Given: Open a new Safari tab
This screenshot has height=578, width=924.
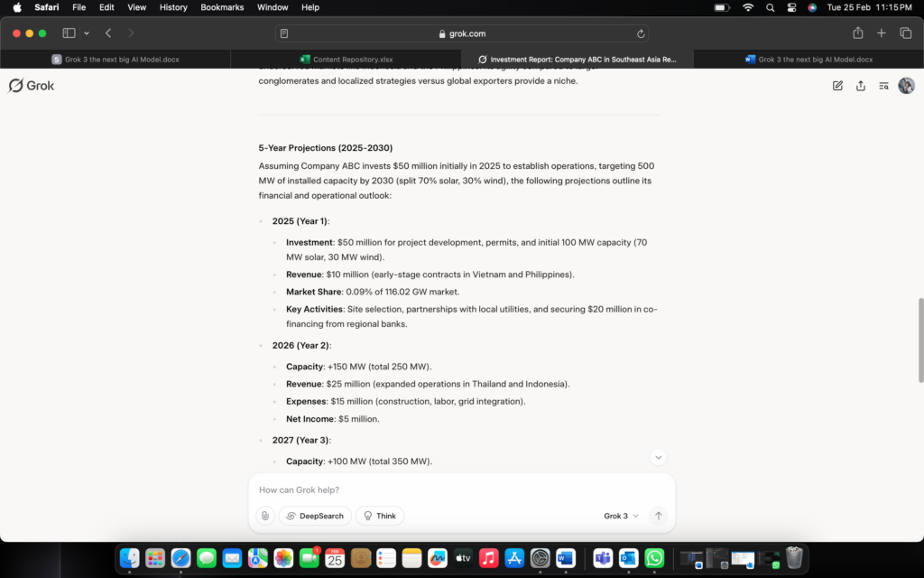Looking at the screenshot, I should coord(882,33).
